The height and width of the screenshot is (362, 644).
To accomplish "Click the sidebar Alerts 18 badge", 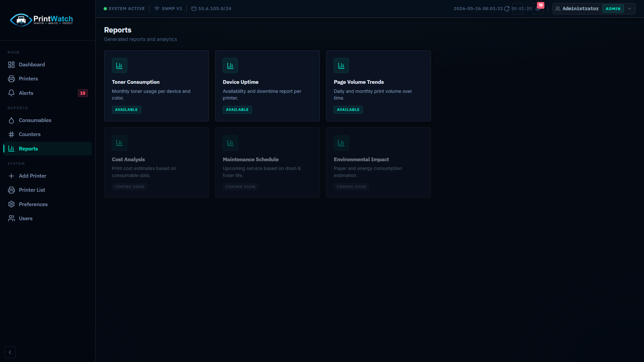I will click(x=83, y=93).
